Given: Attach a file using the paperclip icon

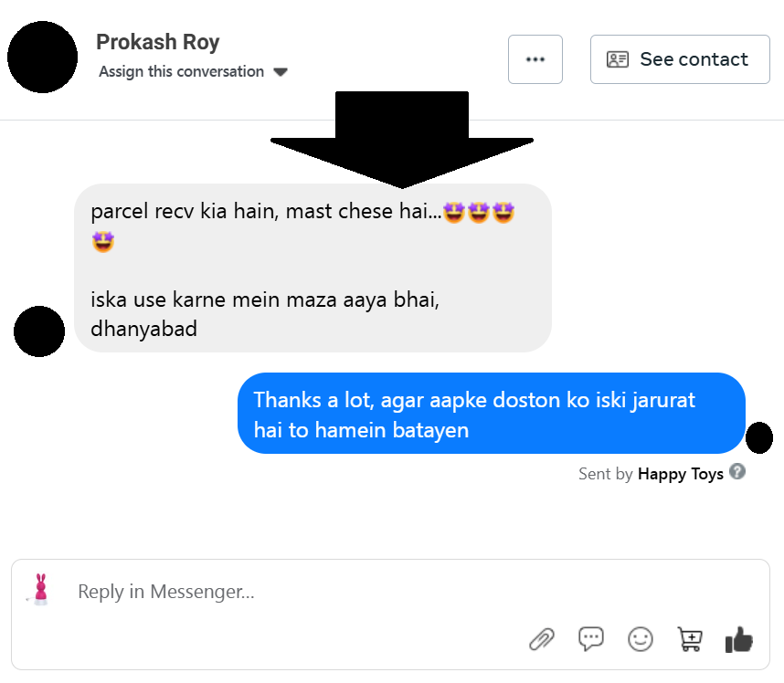Looking at the screenshot, I should click(x=542, y=639).
